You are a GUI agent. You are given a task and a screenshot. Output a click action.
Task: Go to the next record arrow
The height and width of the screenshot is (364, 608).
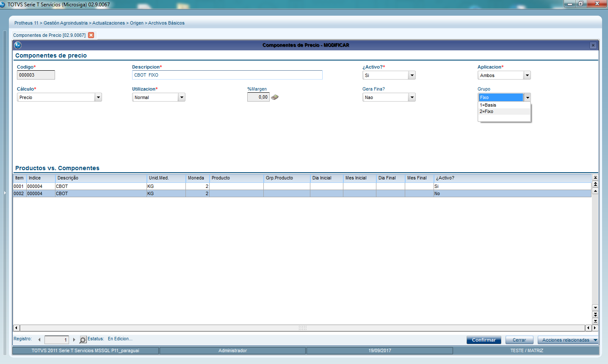click(74, 339)
